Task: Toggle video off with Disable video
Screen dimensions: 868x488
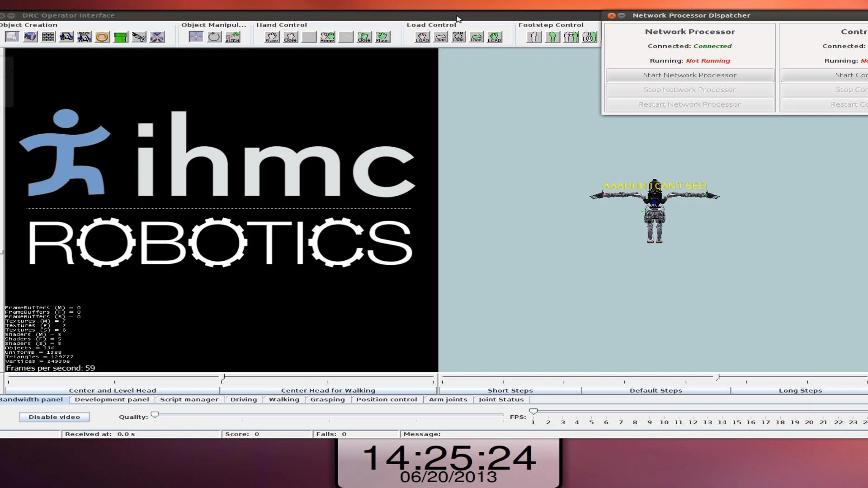Action: click(54, 417)
